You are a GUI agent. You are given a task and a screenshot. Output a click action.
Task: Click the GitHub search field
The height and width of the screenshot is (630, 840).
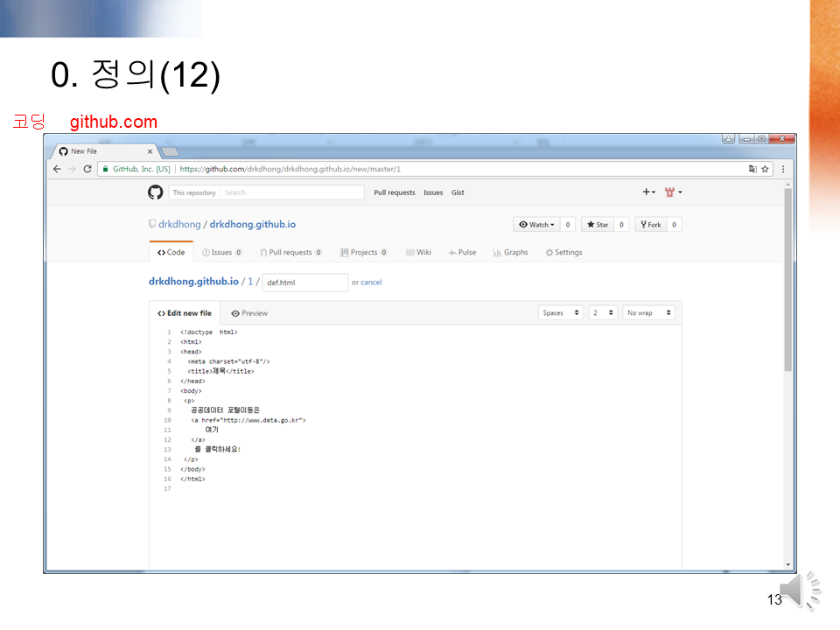click(292, 192)
